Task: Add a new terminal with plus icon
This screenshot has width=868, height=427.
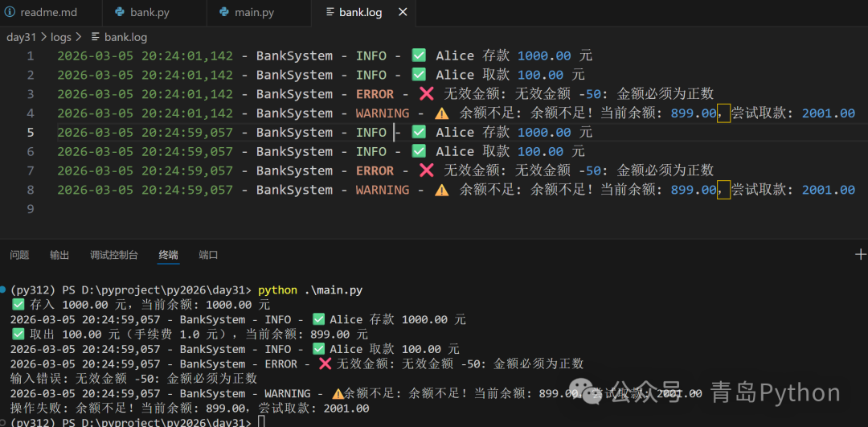Action: click(x=861, y=254)
